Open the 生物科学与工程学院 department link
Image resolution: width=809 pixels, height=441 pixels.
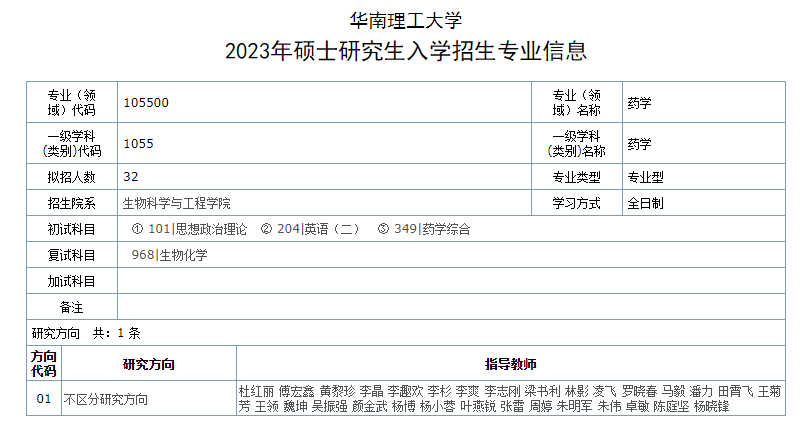(176, 203)
